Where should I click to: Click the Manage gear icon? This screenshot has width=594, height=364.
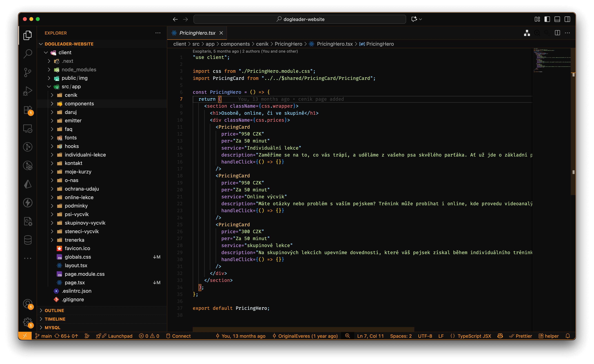pos(28,322)
